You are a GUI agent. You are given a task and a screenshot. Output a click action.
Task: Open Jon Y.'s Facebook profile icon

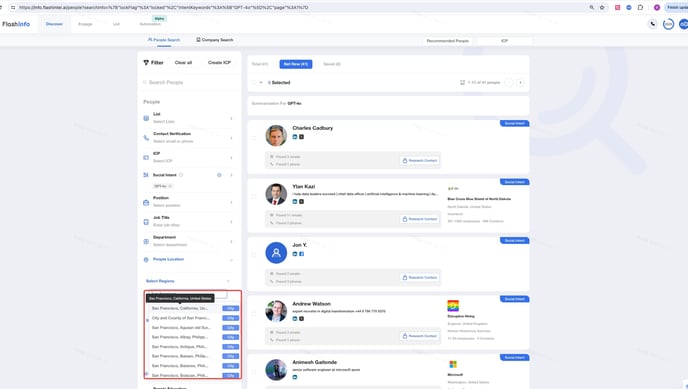pos(301,254)
